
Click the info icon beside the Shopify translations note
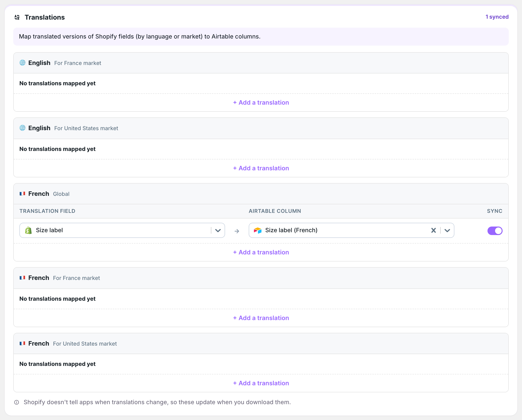point(17,402)
